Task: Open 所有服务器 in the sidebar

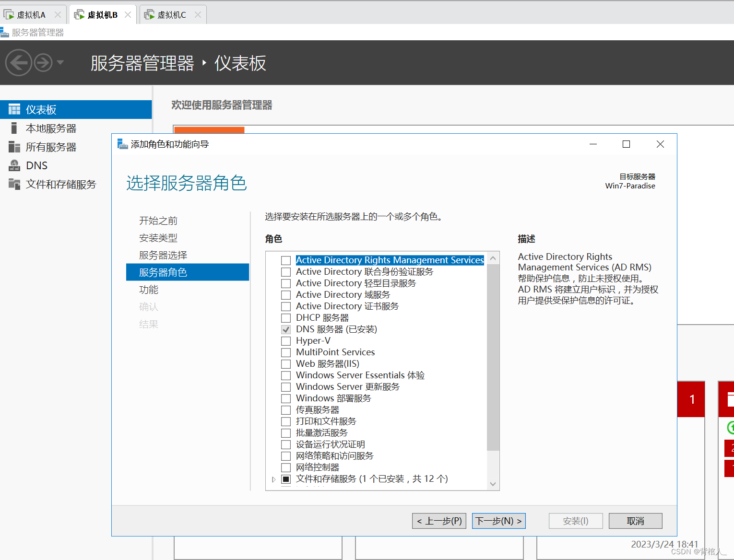Action: 76,147
